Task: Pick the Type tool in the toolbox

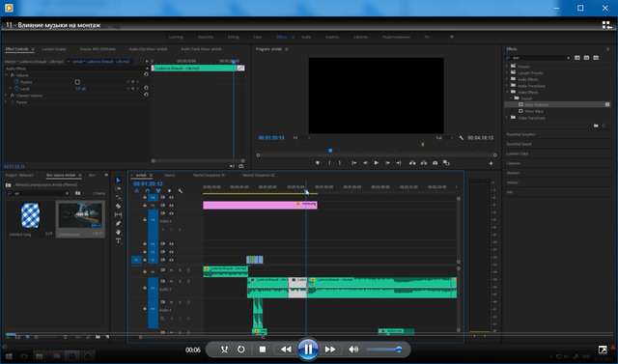Action: (118, 240)
